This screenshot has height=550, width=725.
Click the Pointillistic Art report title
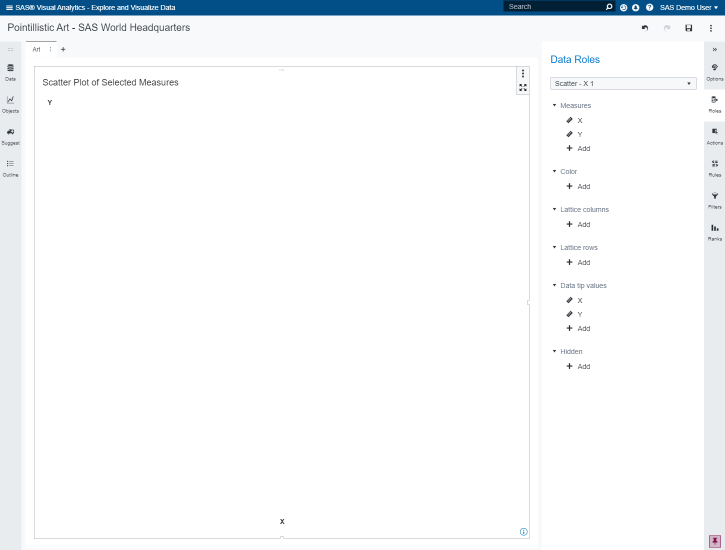(x=98, y=28)
